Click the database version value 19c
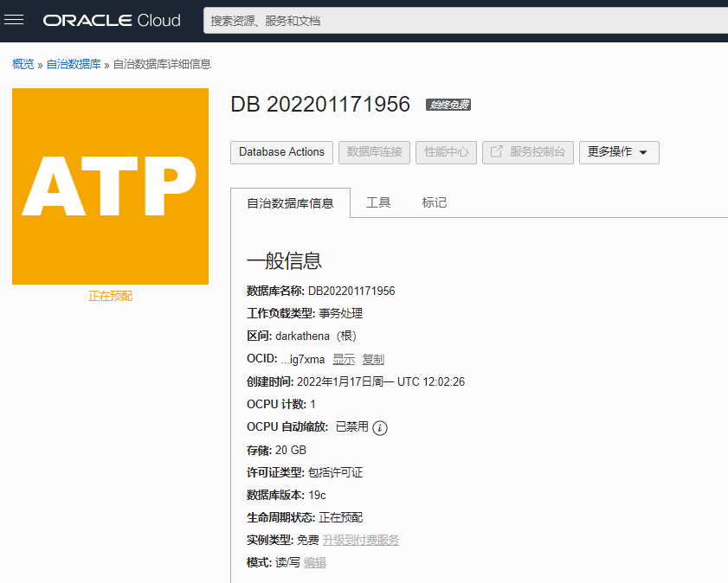728x583 pixels. (317, 495)
